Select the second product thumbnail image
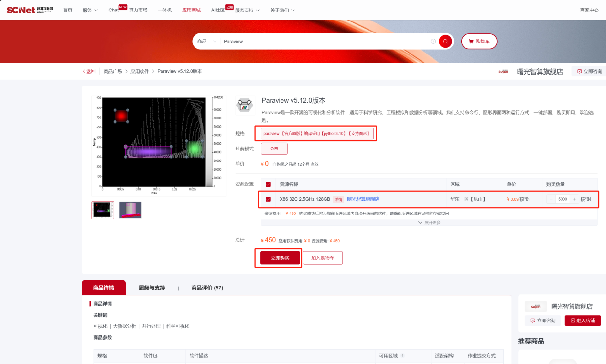This screenshot has height=364, width=606. (x=130, y=210)
